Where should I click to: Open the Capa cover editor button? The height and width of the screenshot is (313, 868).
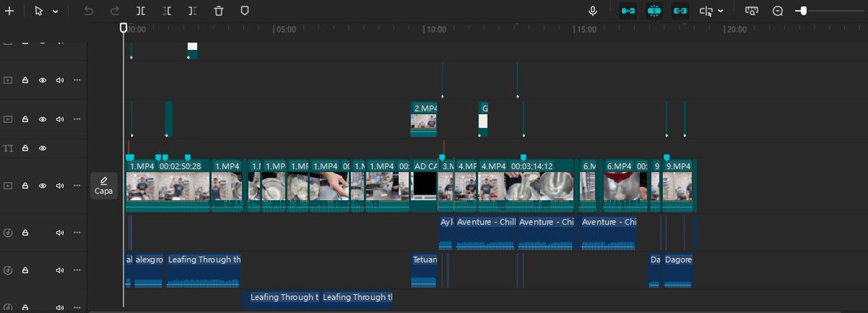[x=104, y=185]
